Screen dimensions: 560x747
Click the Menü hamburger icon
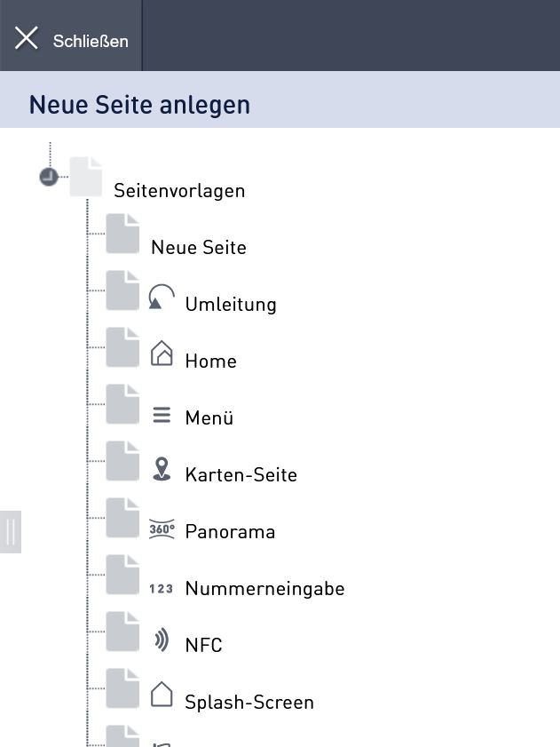162,415
